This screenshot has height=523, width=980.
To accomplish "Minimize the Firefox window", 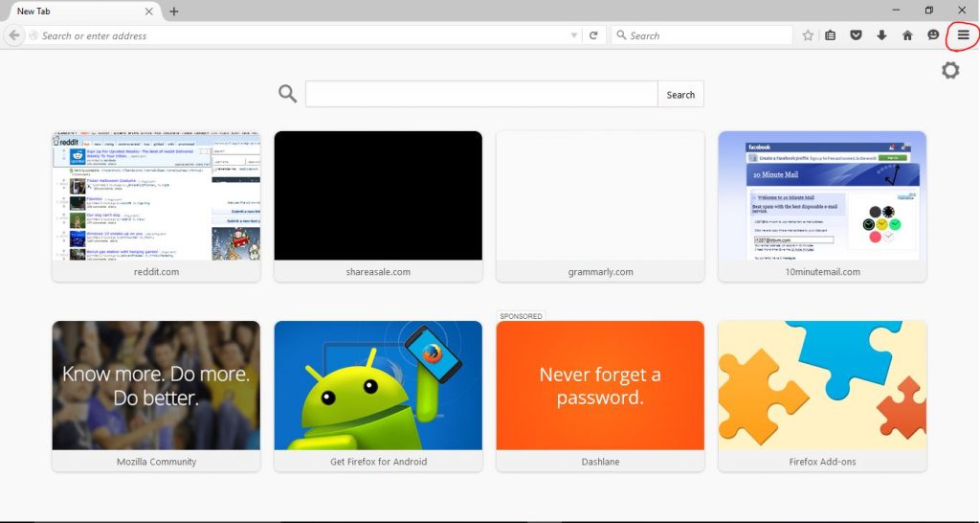I will pyautogui.click(x=896, y=10).
